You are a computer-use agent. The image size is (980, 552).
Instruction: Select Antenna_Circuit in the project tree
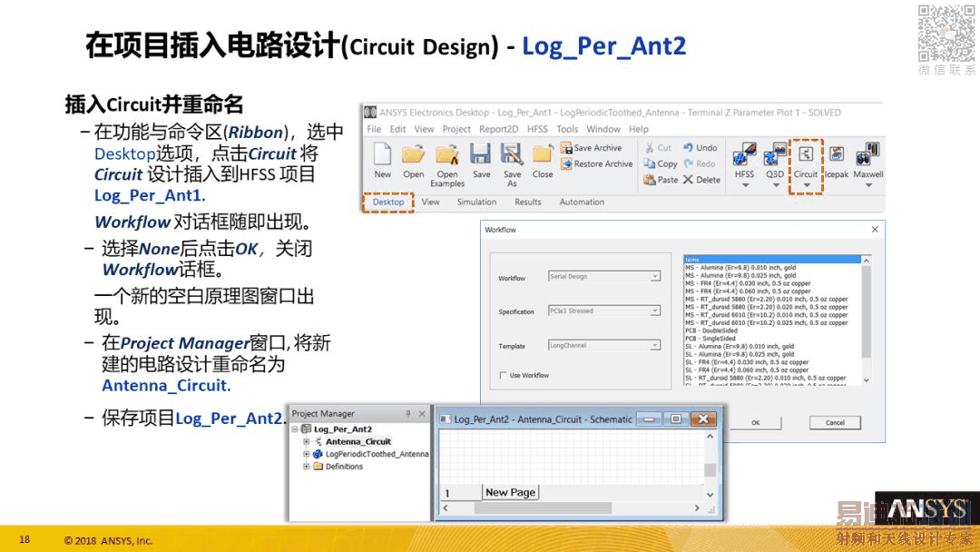[358, 441]
